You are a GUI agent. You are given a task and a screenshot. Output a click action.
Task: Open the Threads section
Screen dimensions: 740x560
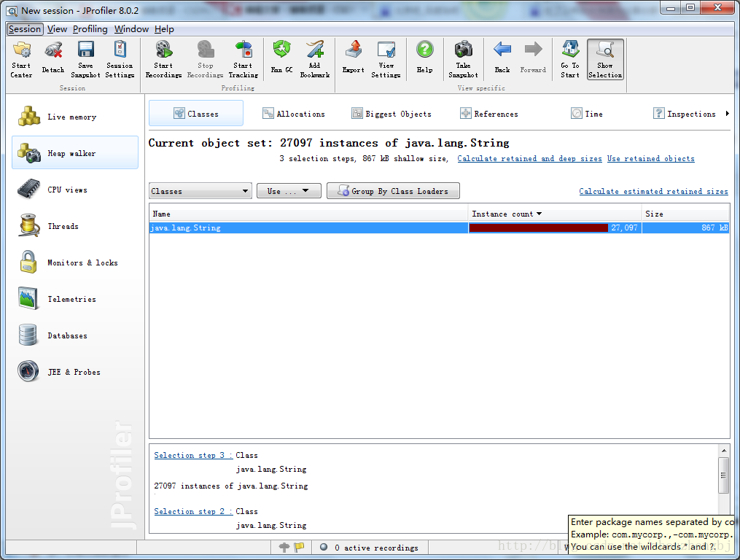[75, 226]
